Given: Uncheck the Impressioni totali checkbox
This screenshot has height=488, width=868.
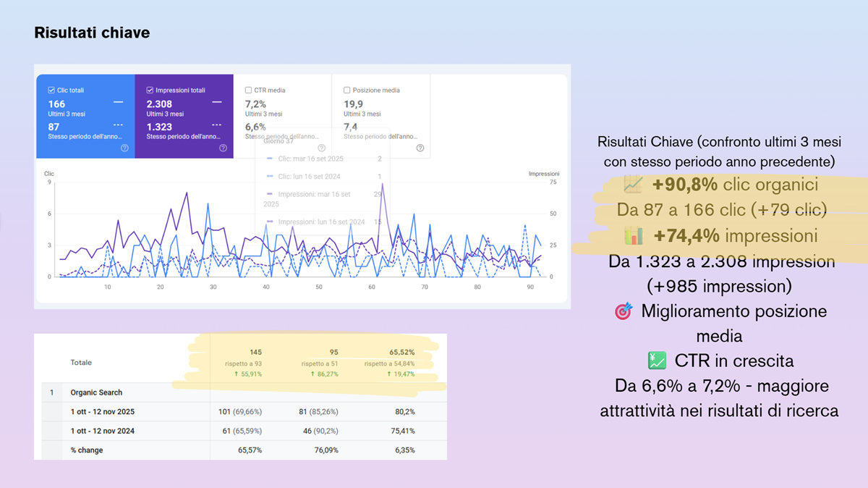Looking at the screenshot, I should click(150, 91).
